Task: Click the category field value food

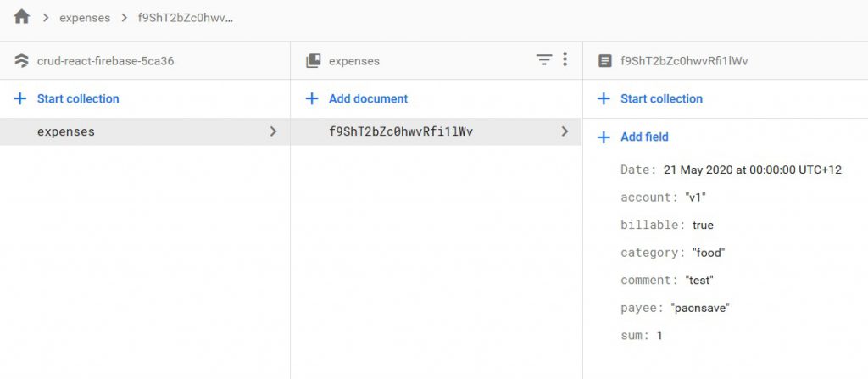Action: click(709, 253)
